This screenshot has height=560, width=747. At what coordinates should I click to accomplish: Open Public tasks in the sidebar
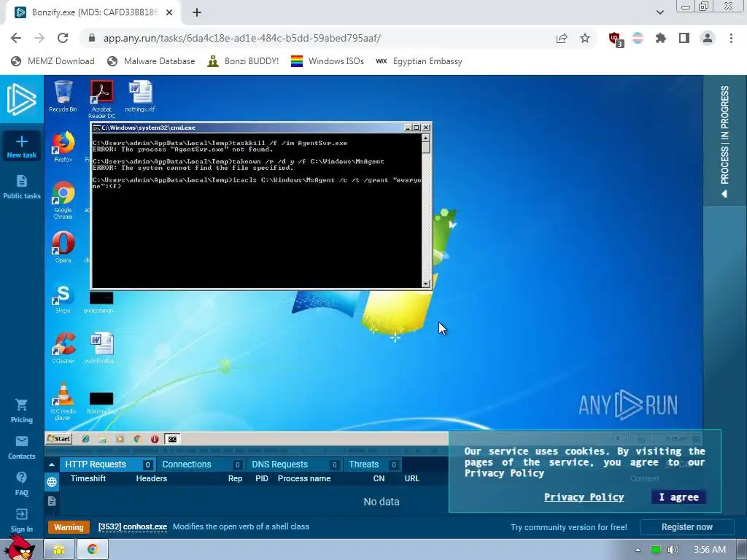click(x=21, y=187)
